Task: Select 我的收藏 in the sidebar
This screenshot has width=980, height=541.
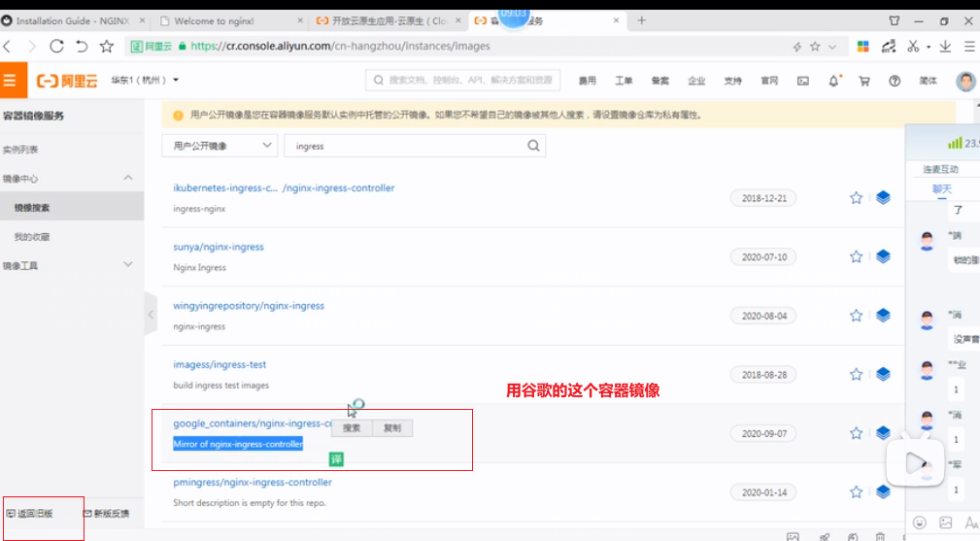Action: 32,237
